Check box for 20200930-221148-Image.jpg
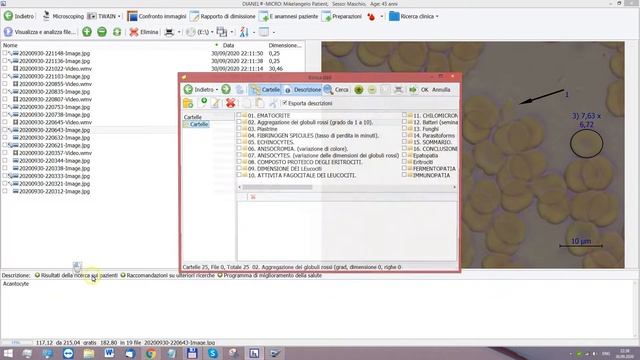The height and width of the screenshot is (360, 640). 5,53
